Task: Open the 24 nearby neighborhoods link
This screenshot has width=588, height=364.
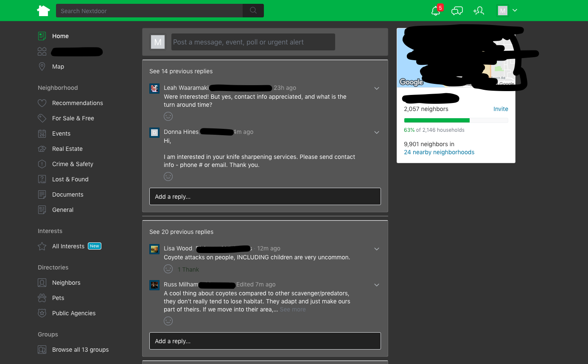Action: (x=439, y=152)
